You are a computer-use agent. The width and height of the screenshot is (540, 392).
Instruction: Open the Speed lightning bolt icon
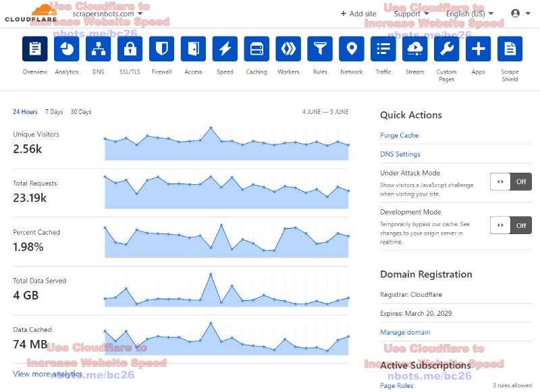coord(225,49)
